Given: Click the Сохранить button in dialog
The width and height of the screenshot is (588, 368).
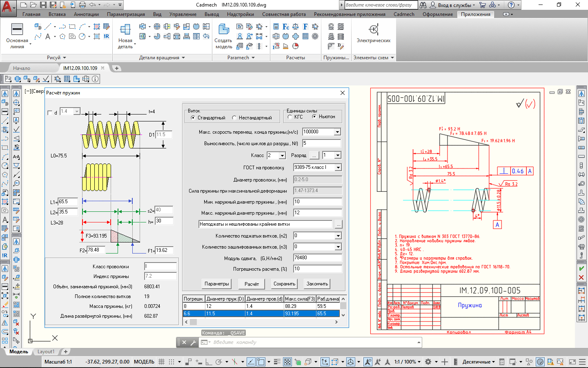Looking at the screenshot, I should pyautogui.click(x=284, y=284).
